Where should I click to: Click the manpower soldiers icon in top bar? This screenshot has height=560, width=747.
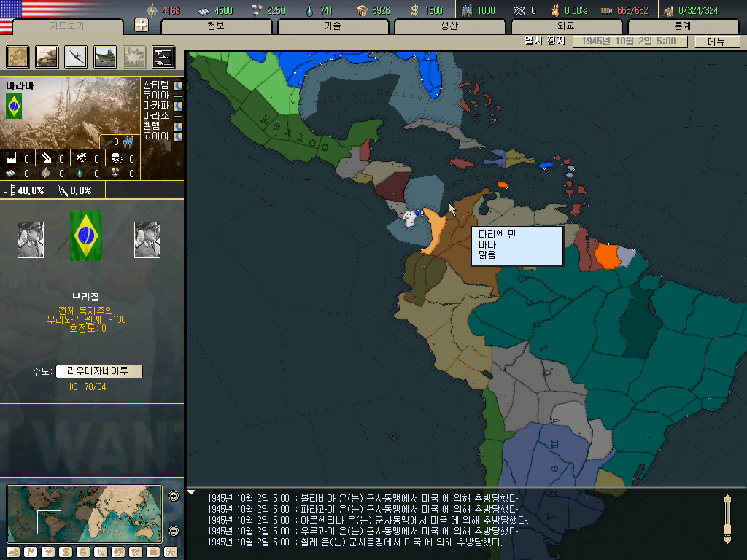(x=467, y=10)
